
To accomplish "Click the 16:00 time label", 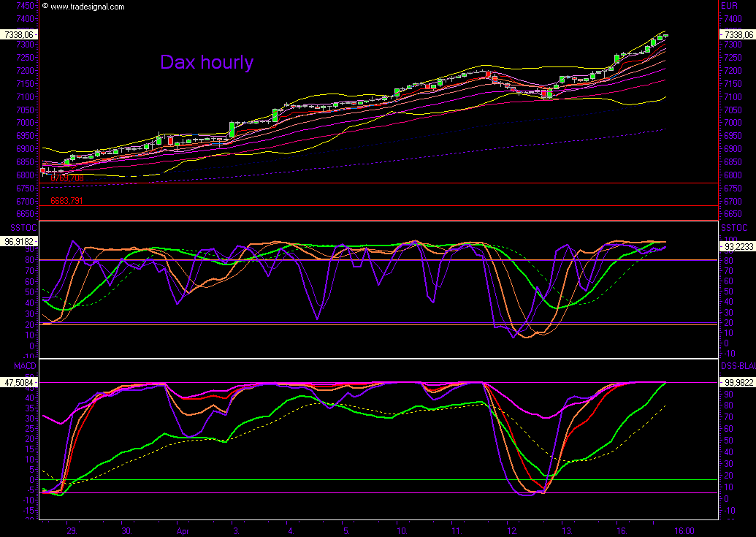I will click(x=684, y=530).
